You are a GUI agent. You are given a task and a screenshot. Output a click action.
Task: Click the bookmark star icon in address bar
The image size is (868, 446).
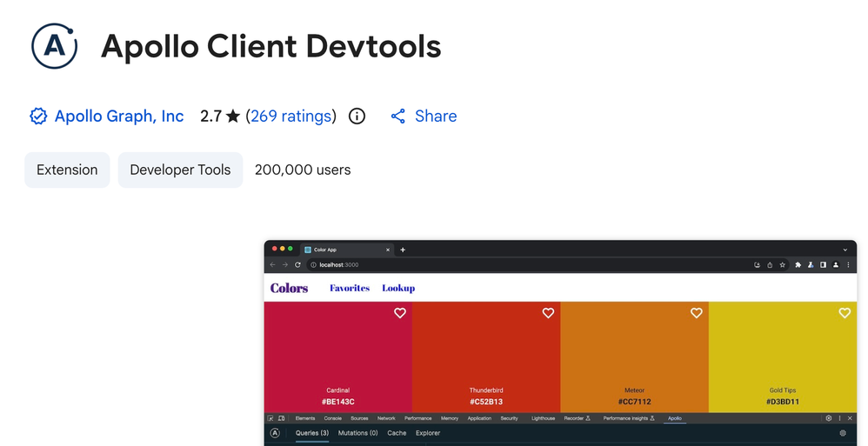pyautogui.click(x=782, y=265)
